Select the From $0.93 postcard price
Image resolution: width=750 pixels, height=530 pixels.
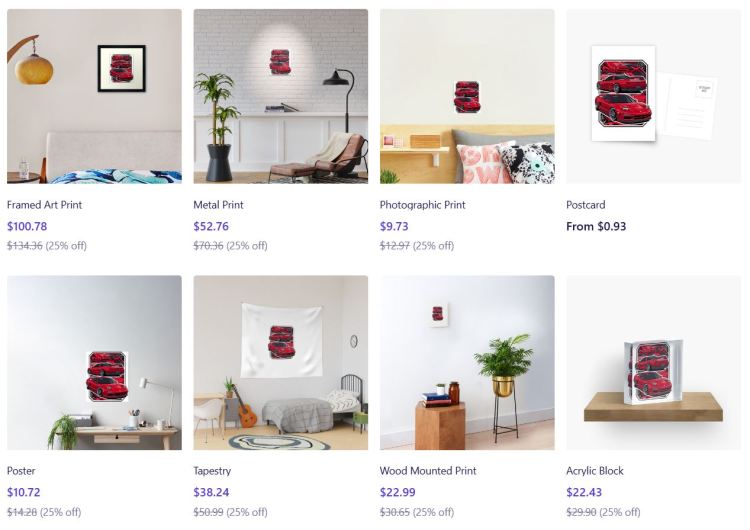596,226
